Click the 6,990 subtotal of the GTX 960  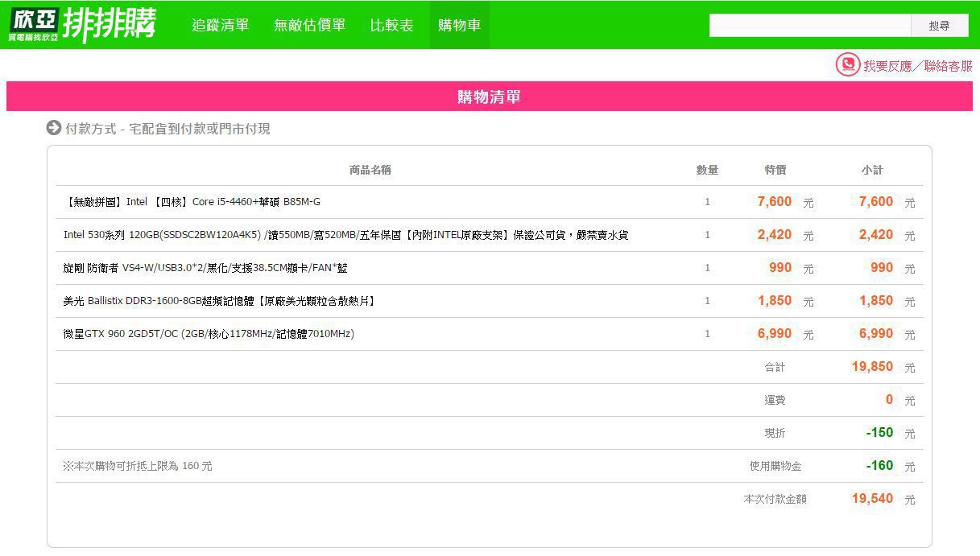coord(876,334)
